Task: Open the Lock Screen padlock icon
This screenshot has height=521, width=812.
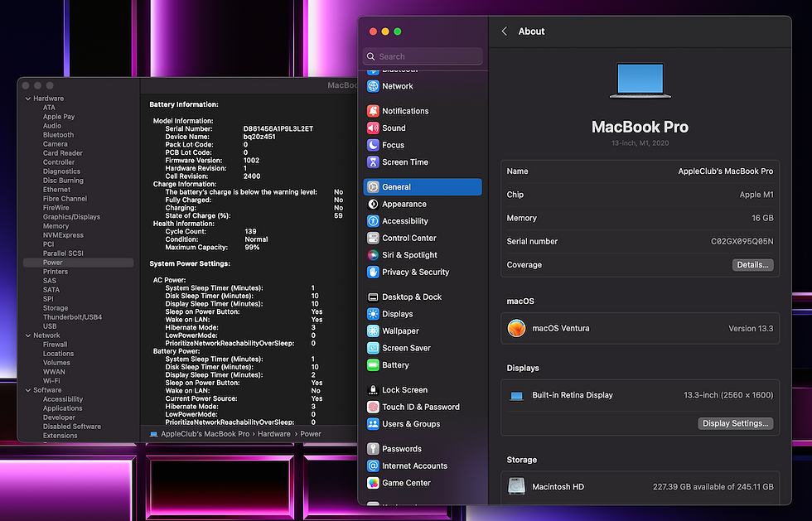Action: tap(373, 390)
